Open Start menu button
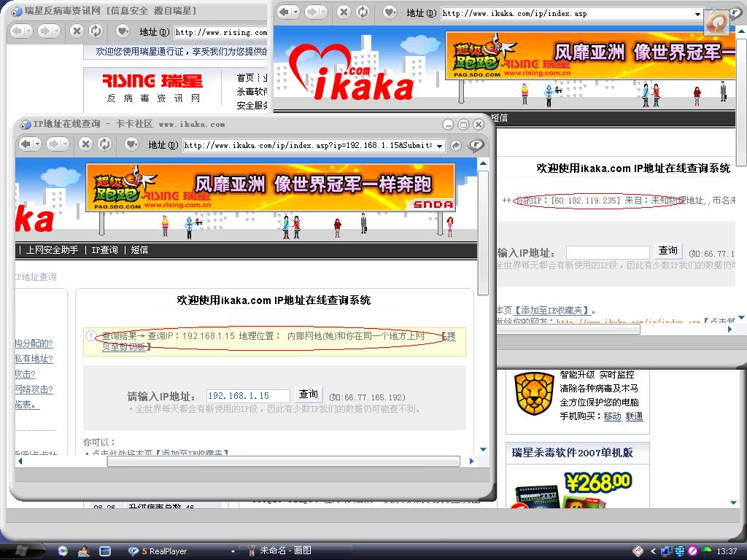 (23, 551)
